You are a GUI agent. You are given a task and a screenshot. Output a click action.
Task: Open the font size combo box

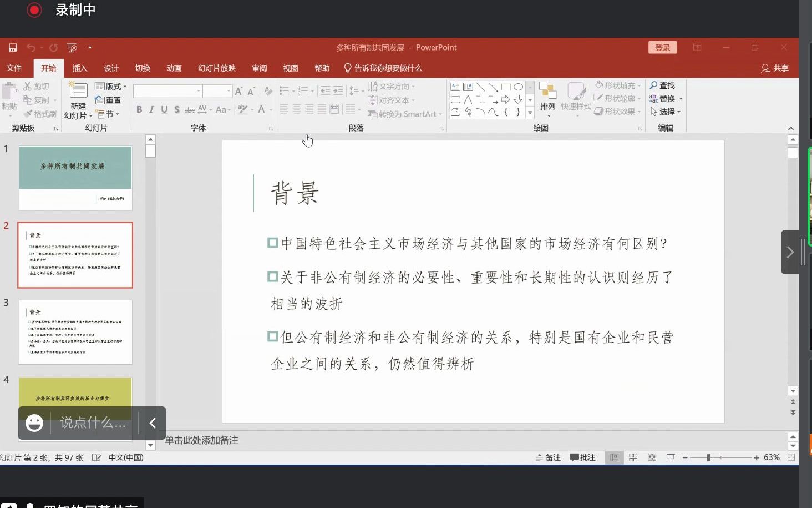click(217, 90)
